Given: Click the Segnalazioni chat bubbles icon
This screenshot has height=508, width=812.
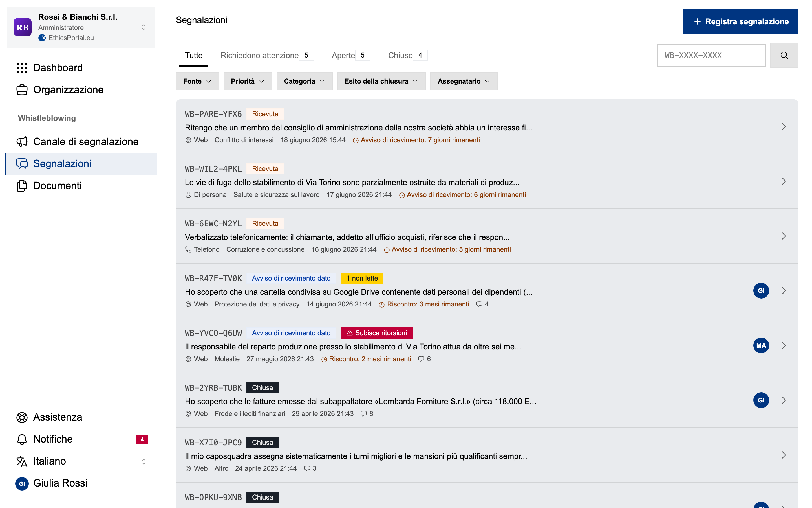Looking at the screenshot, I should point(22,164).
